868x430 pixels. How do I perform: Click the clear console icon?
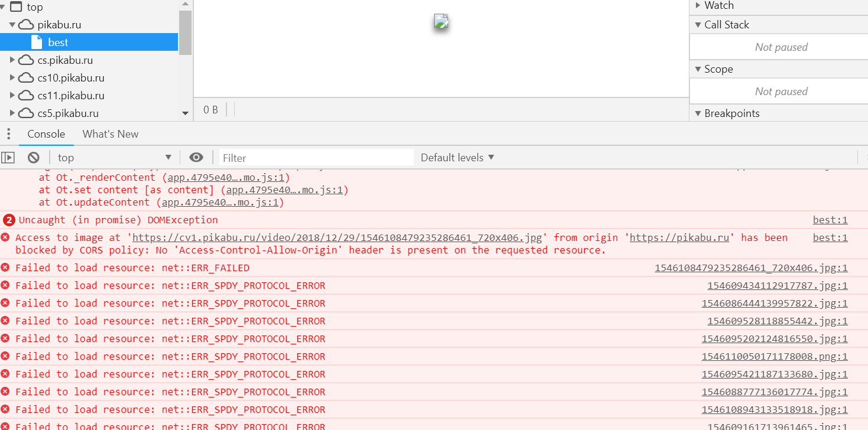[34, 158]
